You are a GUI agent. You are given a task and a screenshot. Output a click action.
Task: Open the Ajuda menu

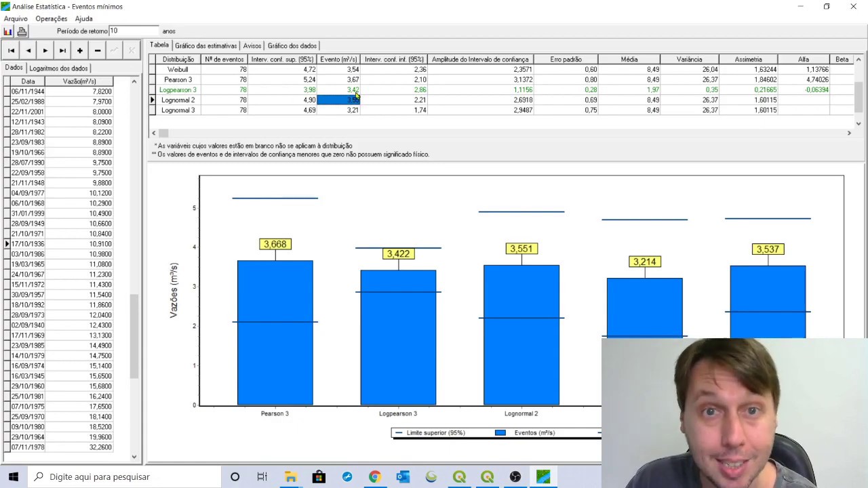(83, 19)
